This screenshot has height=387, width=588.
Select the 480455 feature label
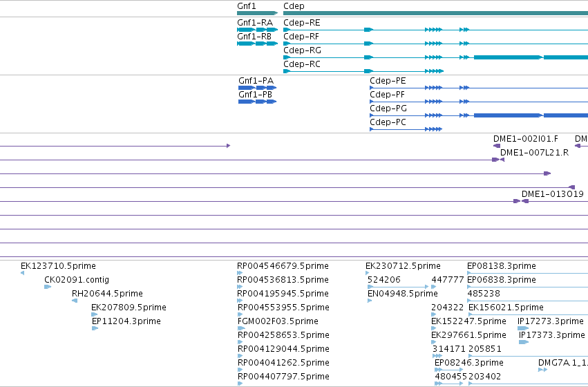(451, 377)
